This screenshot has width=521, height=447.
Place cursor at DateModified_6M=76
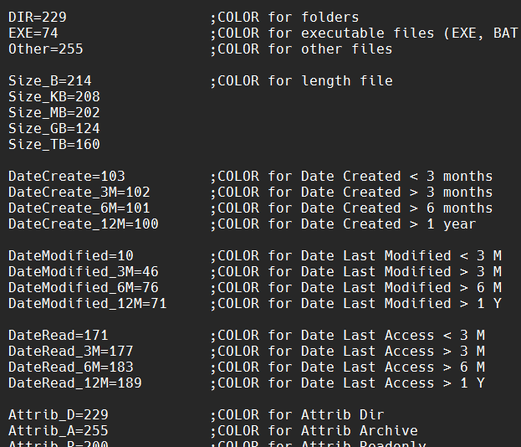[x=83, y=288]
